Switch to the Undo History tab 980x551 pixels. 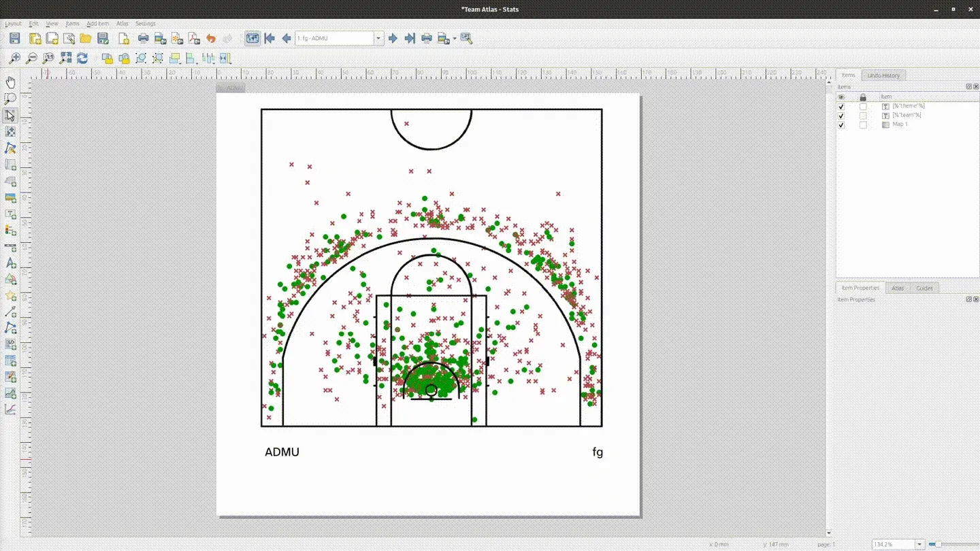(x=883, y=75)
